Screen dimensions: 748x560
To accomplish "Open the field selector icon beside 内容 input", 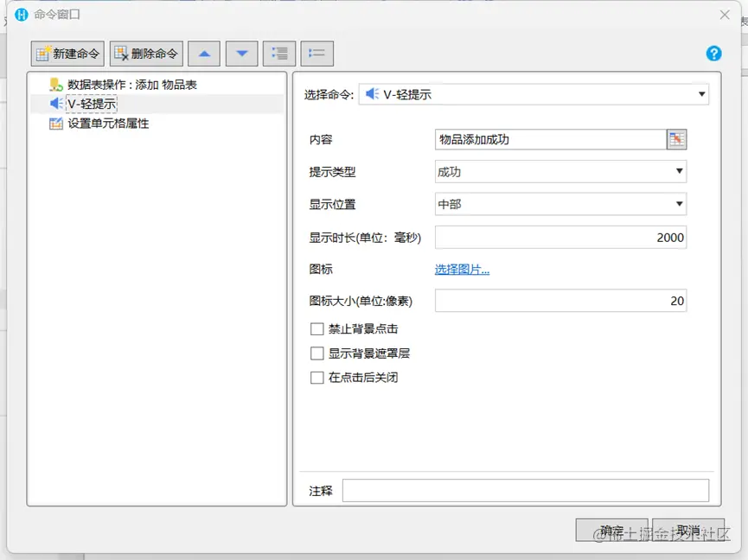I will point(677,138).
